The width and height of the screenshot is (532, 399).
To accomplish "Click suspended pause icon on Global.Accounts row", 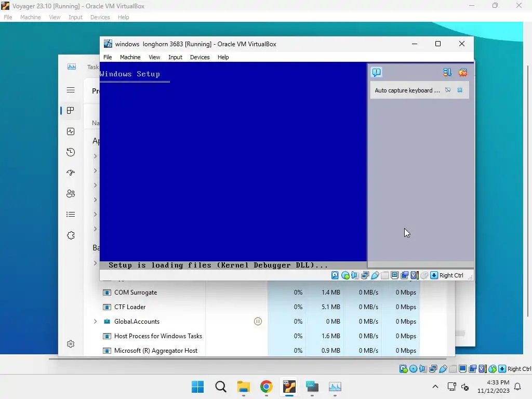I will point(258,321).
